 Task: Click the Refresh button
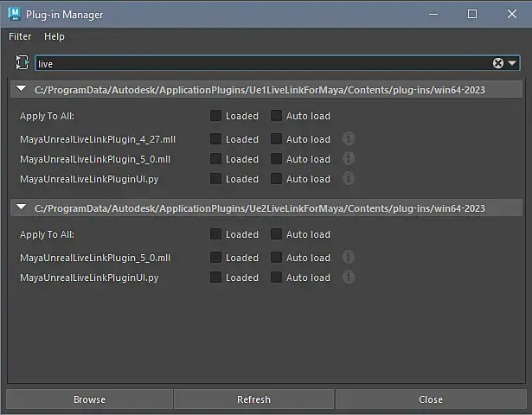click(x=253, y=399)
